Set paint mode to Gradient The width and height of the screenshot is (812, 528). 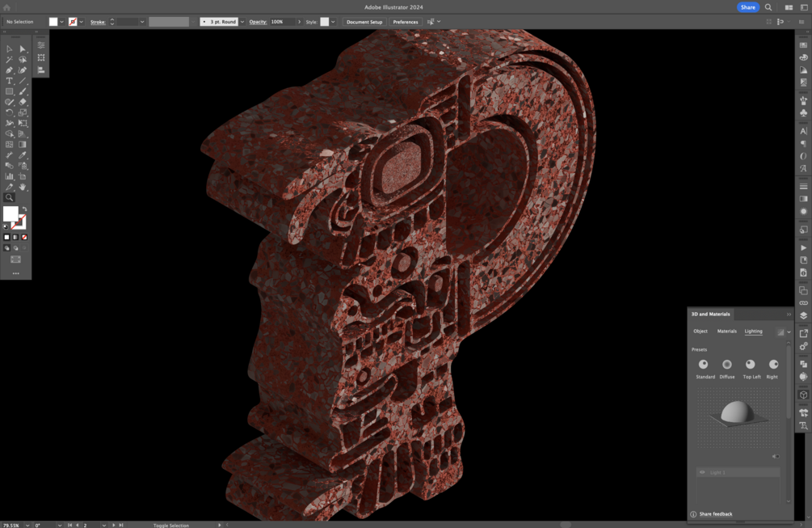pyautogui.click(x=15, y=237)
